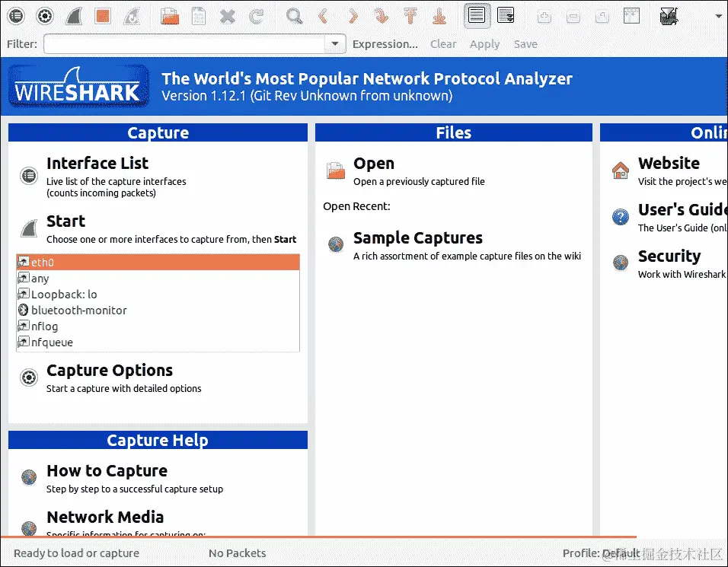Open Interface List in Capture panel

pyautogui.click(x=97, y=164)
